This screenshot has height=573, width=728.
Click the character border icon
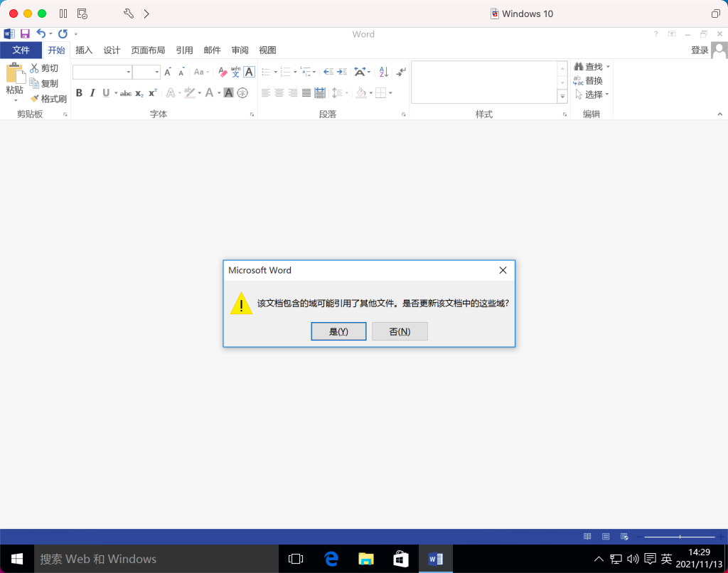(250, 72)
